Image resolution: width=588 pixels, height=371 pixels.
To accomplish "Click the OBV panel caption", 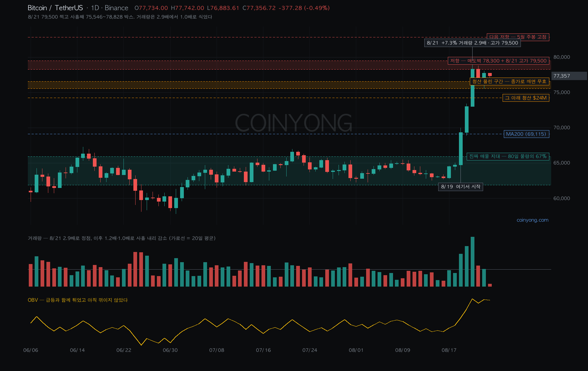I will [78, 300].
